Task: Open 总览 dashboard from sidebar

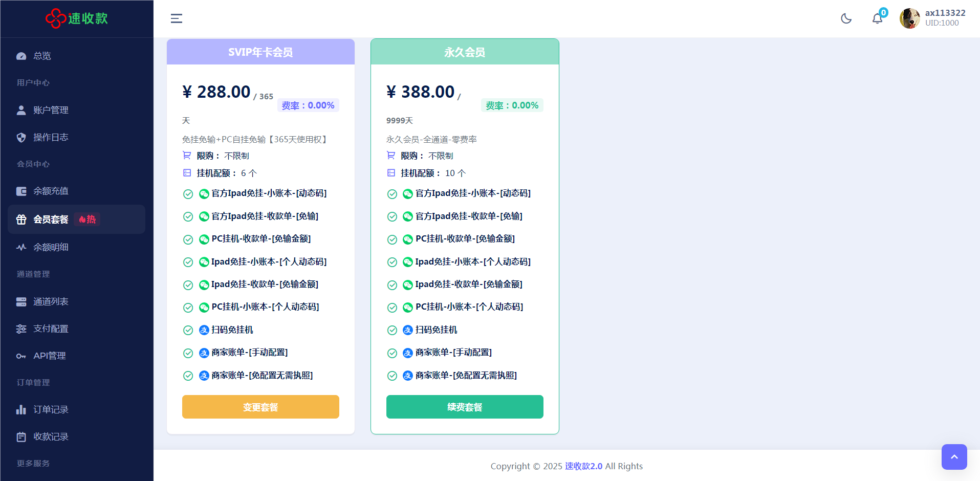Action: 42,56
